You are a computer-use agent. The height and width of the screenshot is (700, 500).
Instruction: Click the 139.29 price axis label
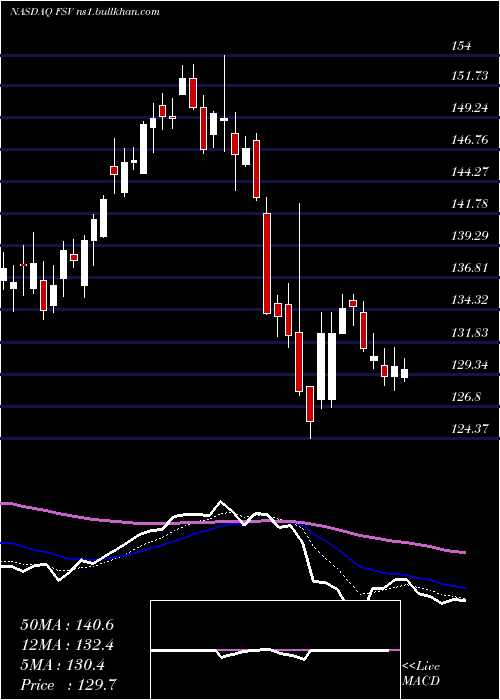[x=470, y=236]
